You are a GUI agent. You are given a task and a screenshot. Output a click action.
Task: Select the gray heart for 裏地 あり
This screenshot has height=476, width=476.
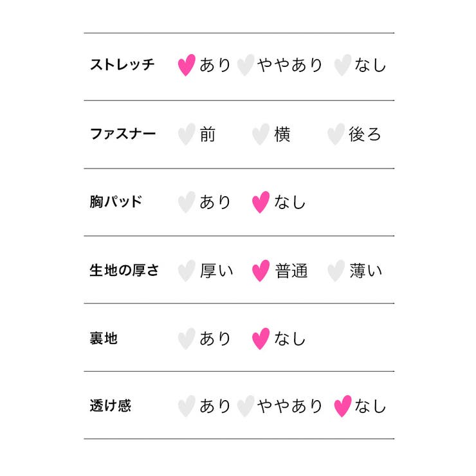tap(186, 338)
